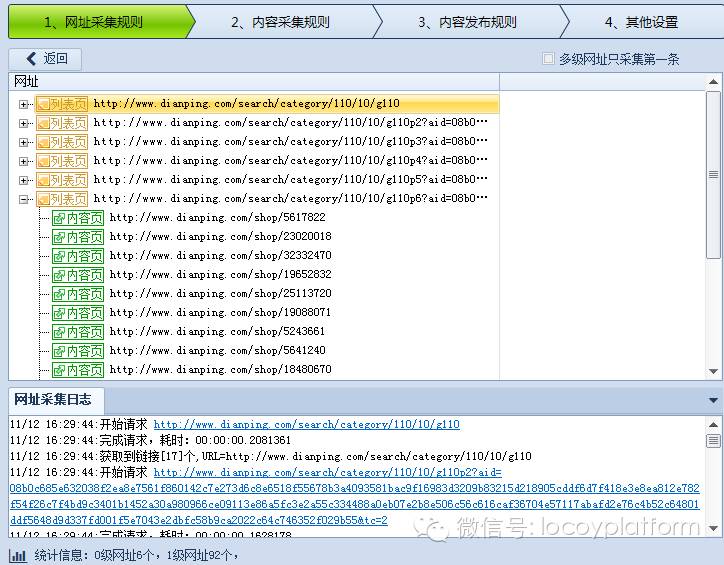Click log panel scrollbar up arrow
724x565 pixels.
713,425
